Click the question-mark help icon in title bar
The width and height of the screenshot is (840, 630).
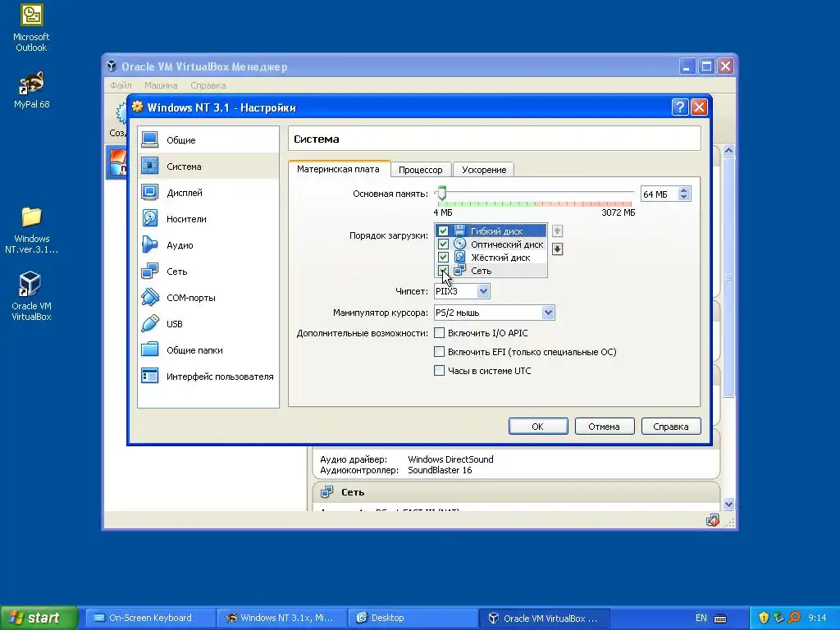coord(680,107)
